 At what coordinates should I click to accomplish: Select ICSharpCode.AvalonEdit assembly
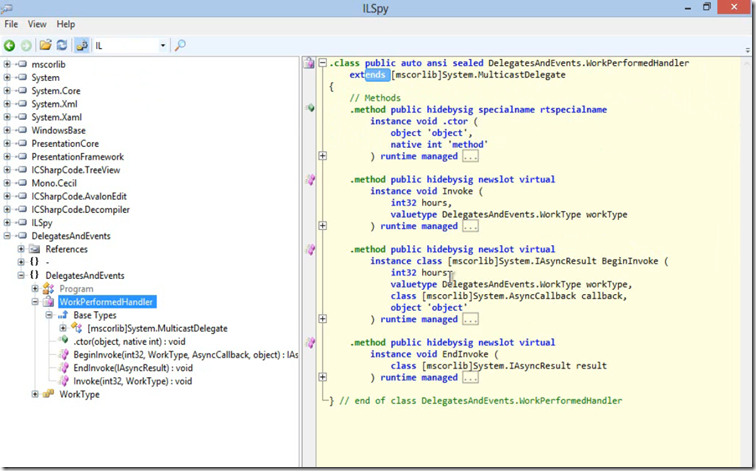click(79, 196)
